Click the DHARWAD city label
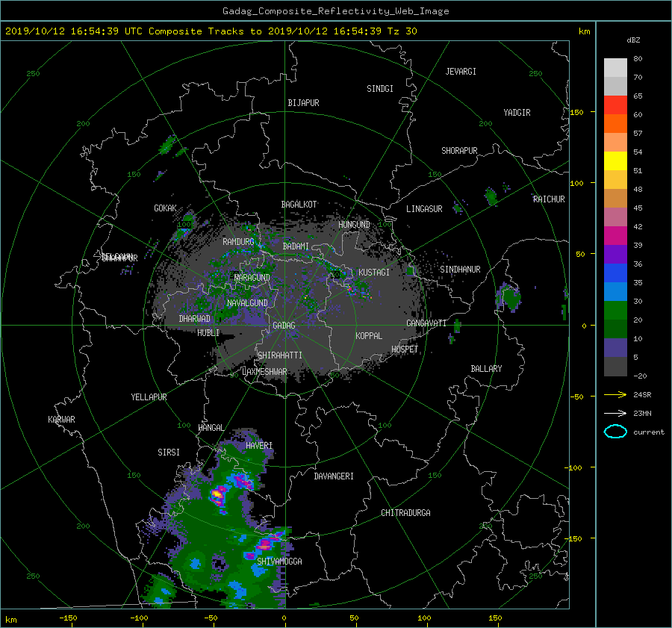The height and width of the screenshot is (628, 672). 195,319
